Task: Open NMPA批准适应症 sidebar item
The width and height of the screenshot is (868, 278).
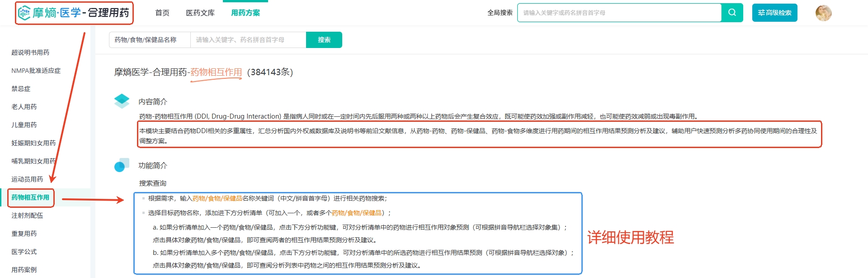Action: (36, 71)
